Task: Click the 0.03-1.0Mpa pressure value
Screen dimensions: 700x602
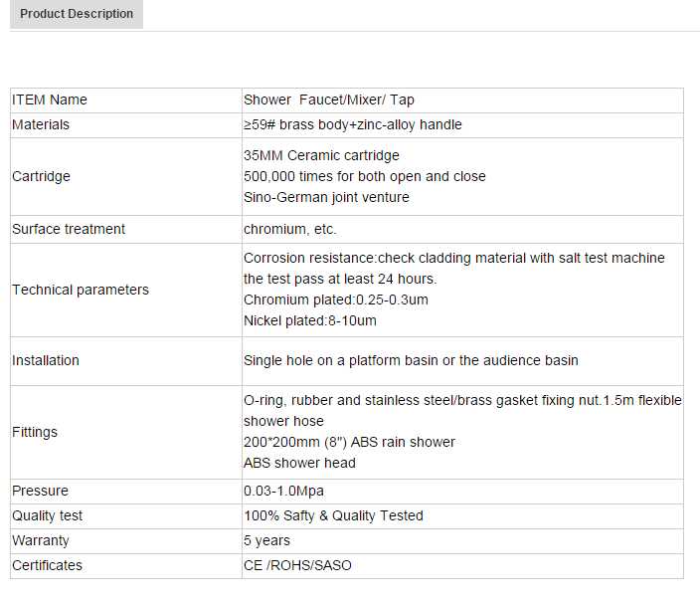Action: pos(283,491)
